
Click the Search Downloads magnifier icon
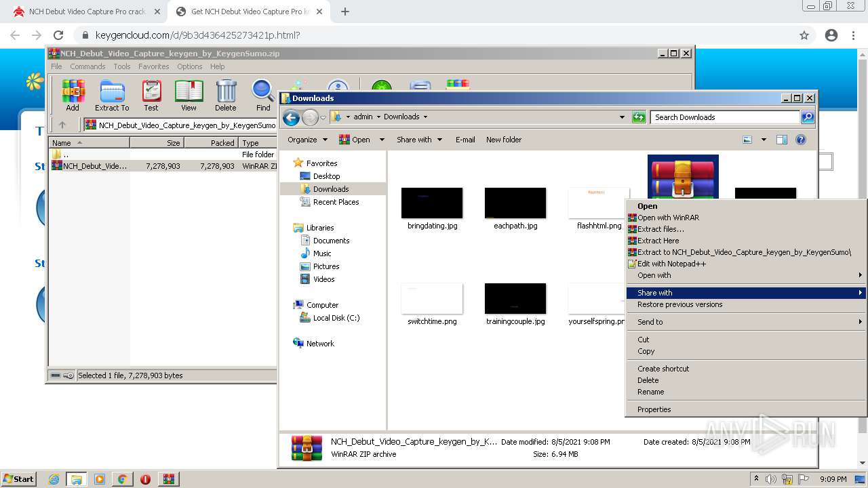[807, 117]
